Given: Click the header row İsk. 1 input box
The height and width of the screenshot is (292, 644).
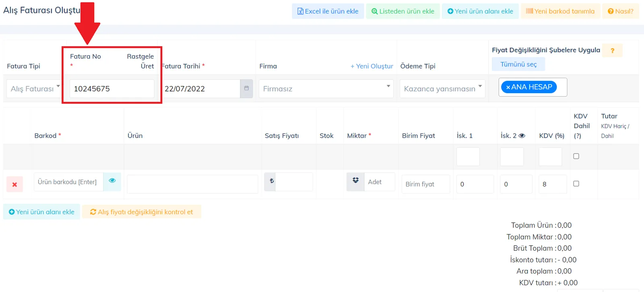Looking at the screenshot, I should [468, 157].
